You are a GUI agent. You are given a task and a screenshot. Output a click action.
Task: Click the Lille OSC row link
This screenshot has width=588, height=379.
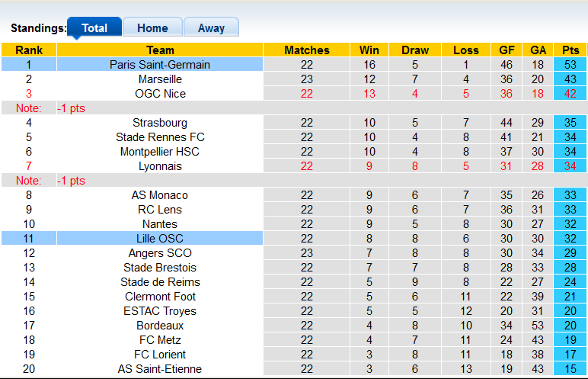160,239
